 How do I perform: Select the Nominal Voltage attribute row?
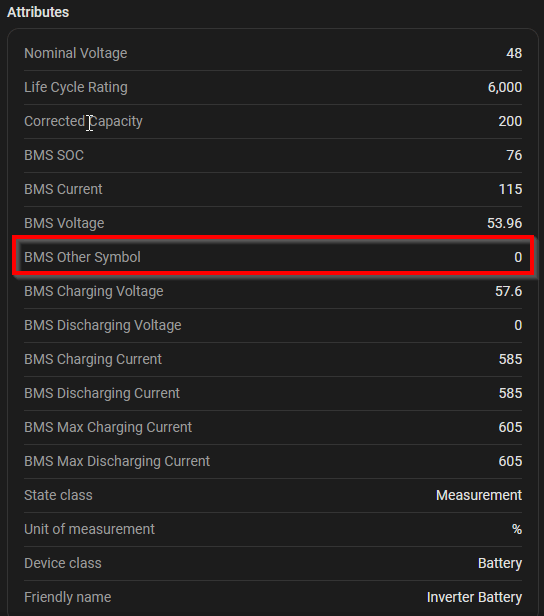pyautogui.click(x=273, y=53)
